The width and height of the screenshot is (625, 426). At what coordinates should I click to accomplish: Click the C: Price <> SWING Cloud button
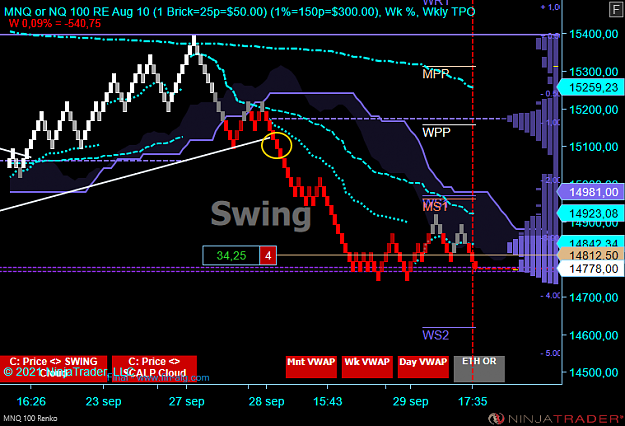click(x=53, y=368)
